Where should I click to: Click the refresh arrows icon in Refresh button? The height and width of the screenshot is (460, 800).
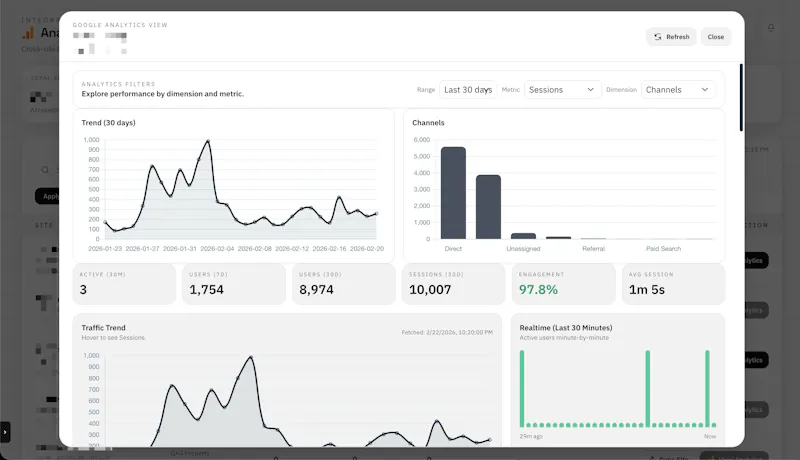coord(658,37)
